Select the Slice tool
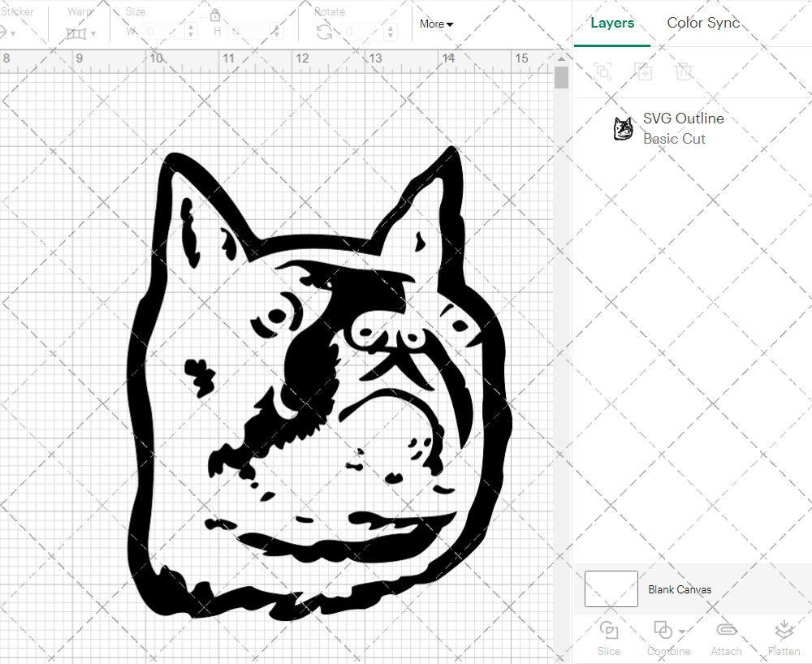The height and width of the screenshot is (664, 812). pyautogui.click(x=609, y=638)
